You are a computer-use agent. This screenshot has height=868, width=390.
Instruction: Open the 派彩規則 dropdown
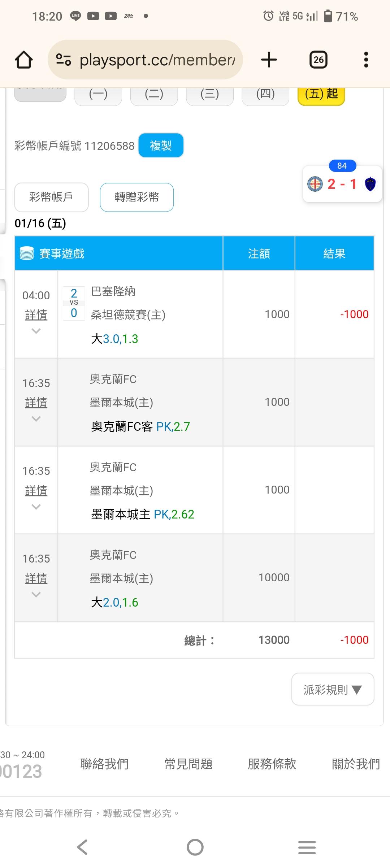pos(333,689)
